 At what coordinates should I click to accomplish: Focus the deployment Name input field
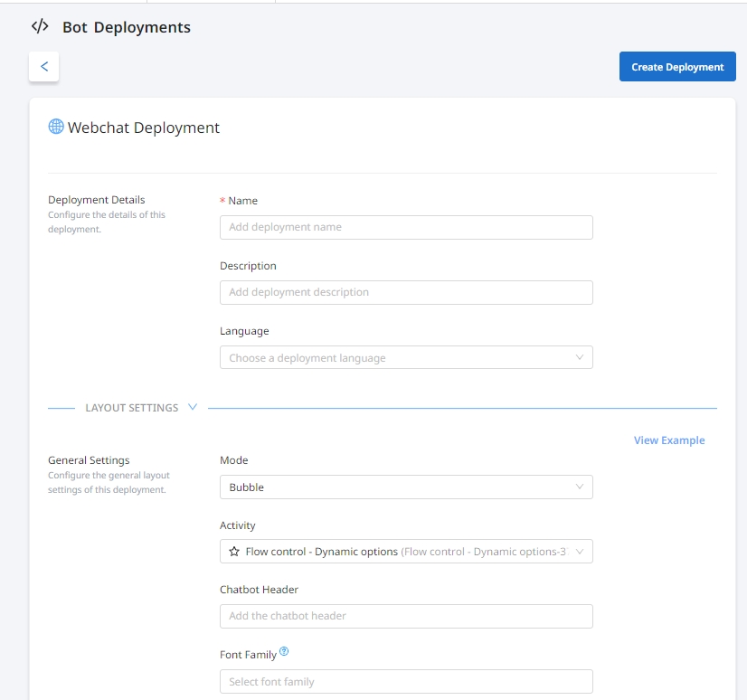[x=406, y=227]
